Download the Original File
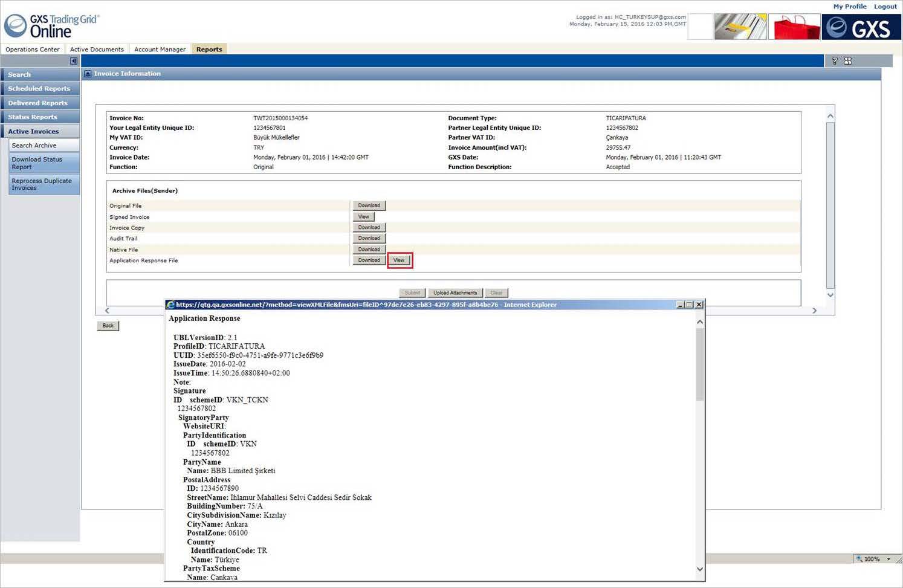 (x=369, y=205)
